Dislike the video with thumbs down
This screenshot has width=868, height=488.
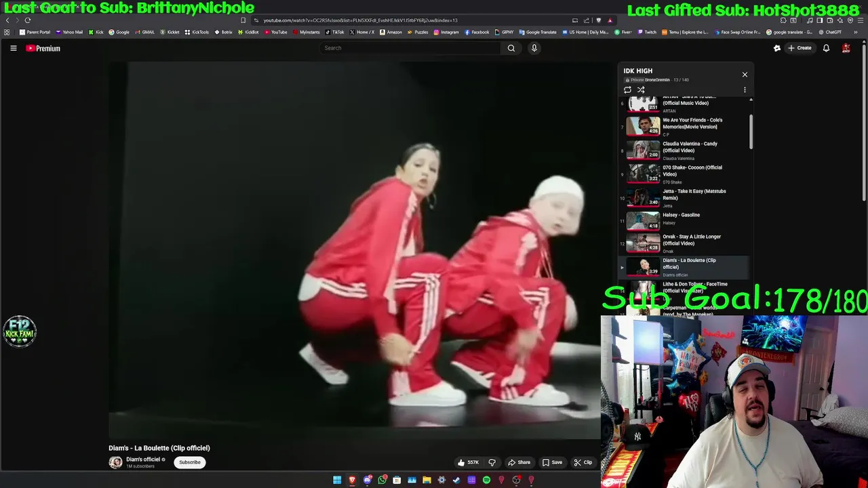[x=492, y=462]
